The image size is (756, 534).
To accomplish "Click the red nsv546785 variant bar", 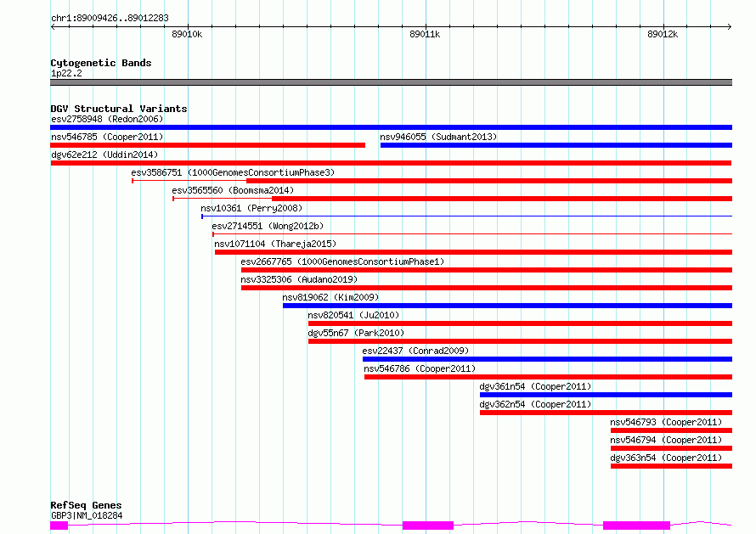I will tap(208, 145).
